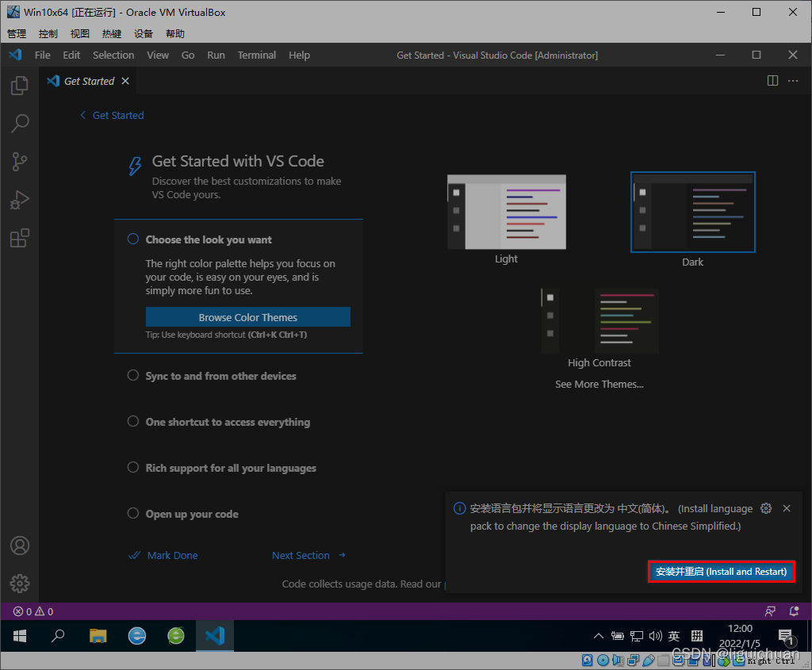This screenshot has height=670, width=812.
Task: Open VirtualBox 控制 menu
Action: click(x=48, y=33)
